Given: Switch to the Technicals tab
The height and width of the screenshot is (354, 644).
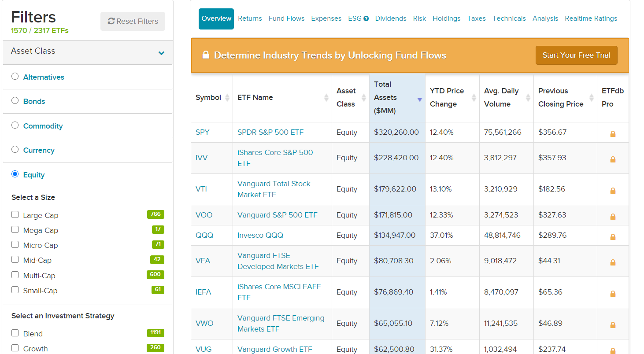Looking at the screenshot, I should (509, 18).
